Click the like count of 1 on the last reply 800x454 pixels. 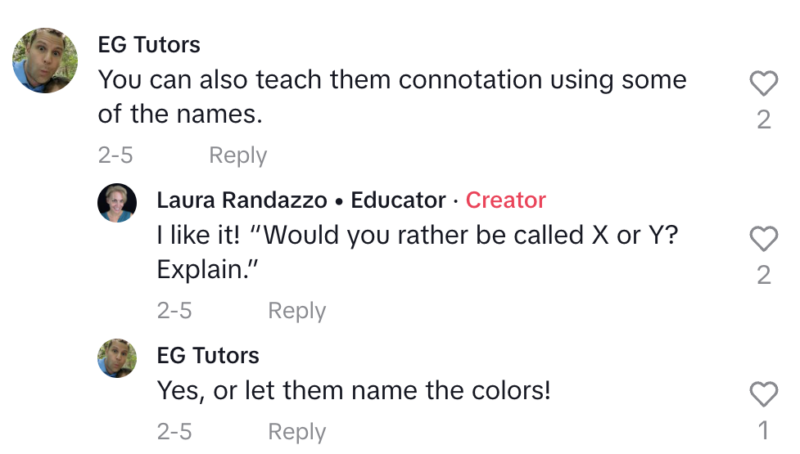click(763, 430)
